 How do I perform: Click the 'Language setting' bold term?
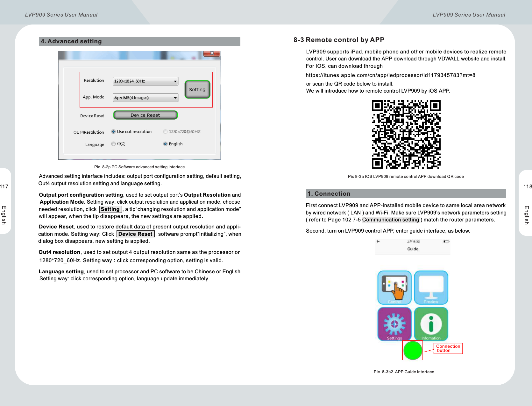tap(61, 271)
